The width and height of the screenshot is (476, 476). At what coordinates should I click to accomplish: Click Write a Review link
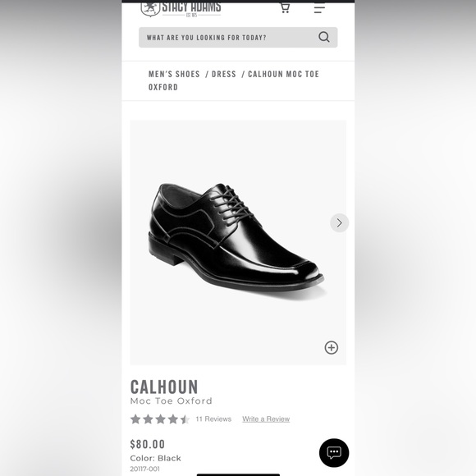[x=266, y=419]
